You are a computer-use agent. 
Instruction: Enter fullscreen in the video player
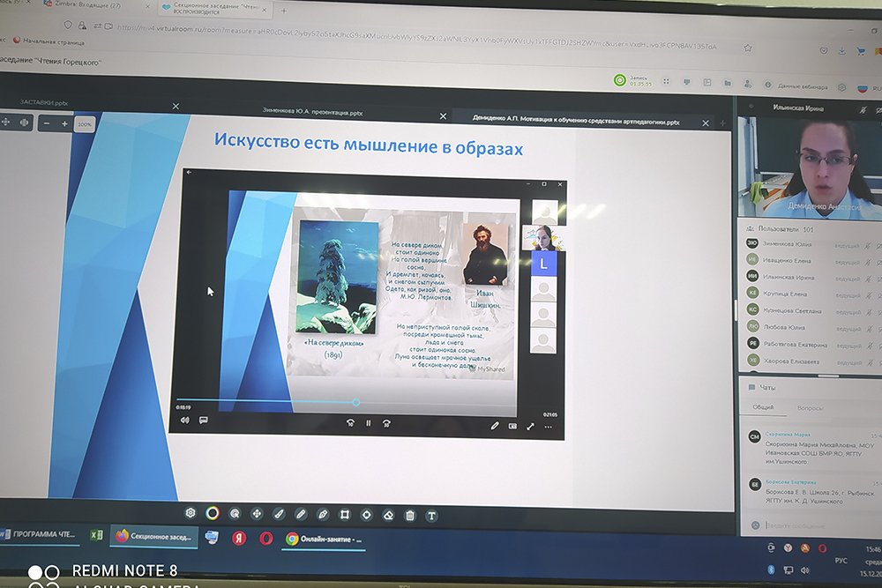coord(531,426)
